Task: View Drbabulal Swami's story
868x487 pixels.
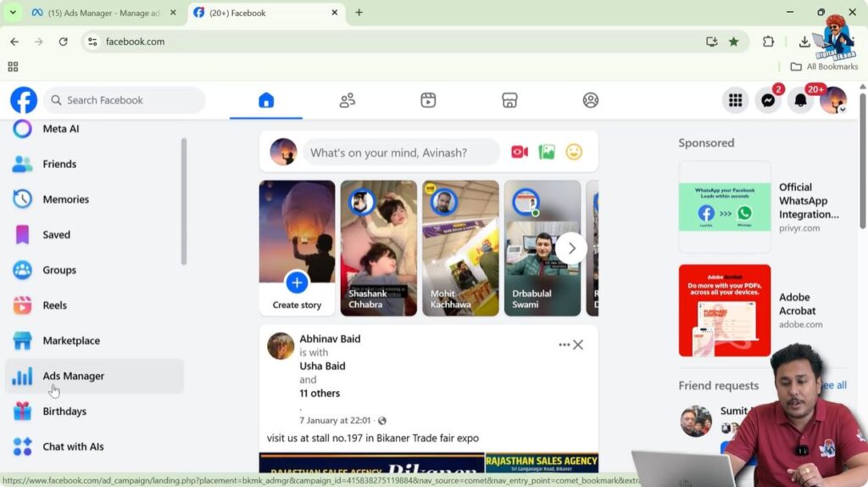Action: point(542,249)
